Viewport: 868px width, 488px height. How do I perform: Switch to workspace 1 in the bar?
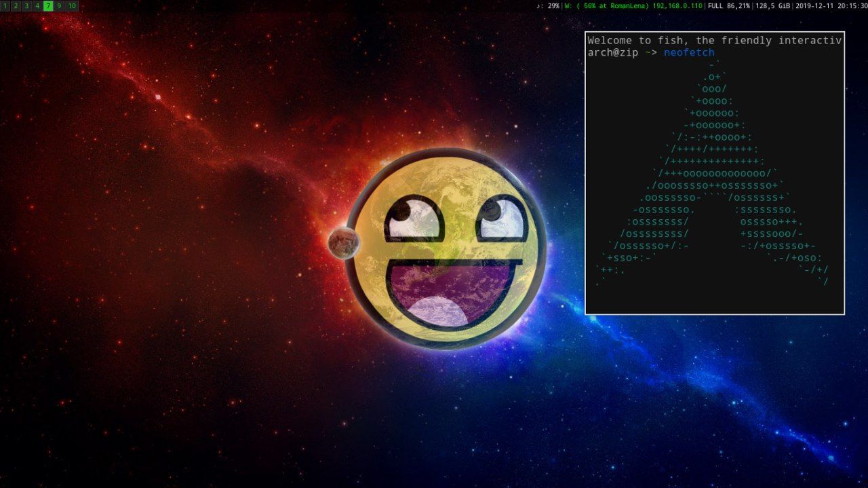5,5
